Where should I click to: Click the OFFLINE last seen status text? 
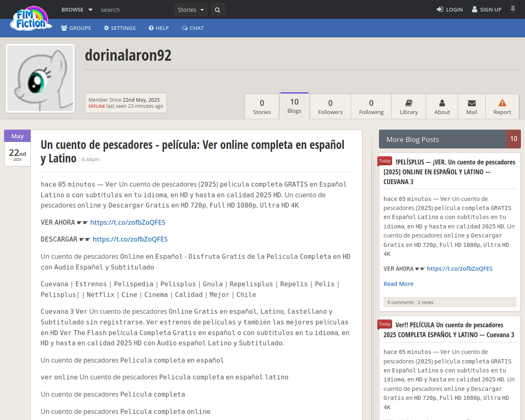[x=126, y=106]
